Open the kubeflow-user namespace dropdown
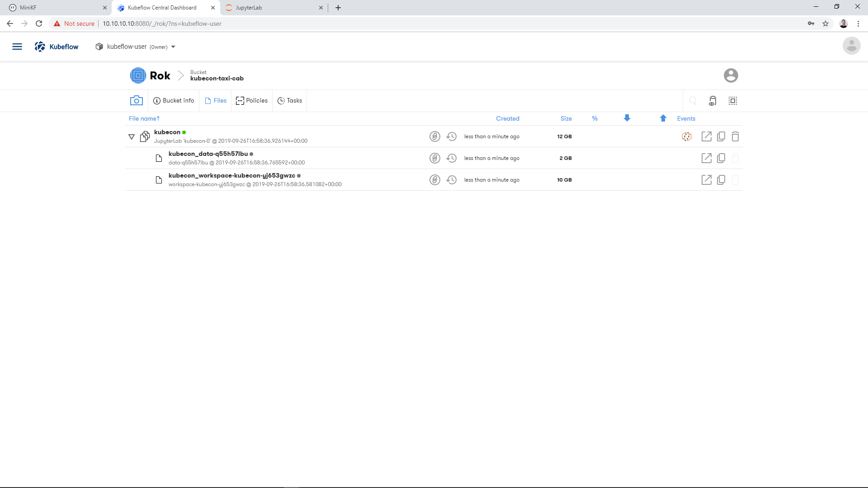The height and width of the screenshot is (488, 868). tap(135, 47)
